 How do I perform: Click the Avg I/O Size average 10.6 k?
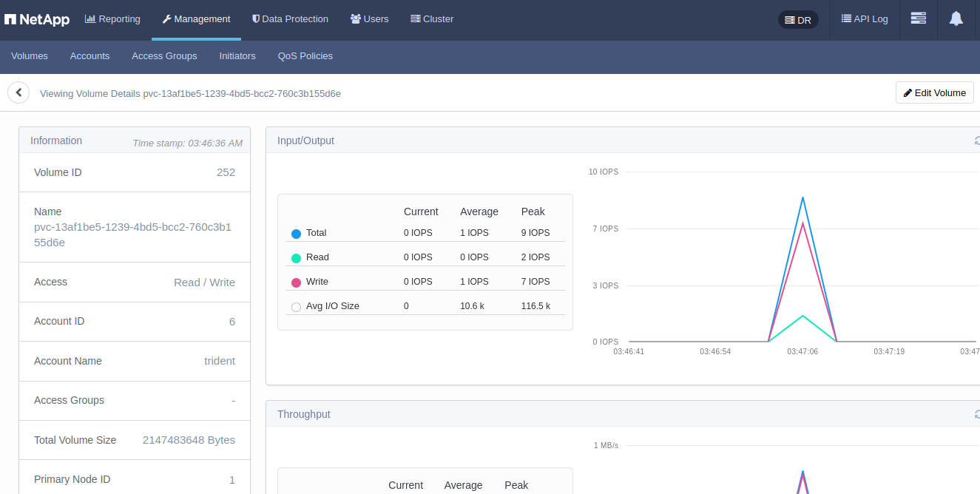(472, 306)
